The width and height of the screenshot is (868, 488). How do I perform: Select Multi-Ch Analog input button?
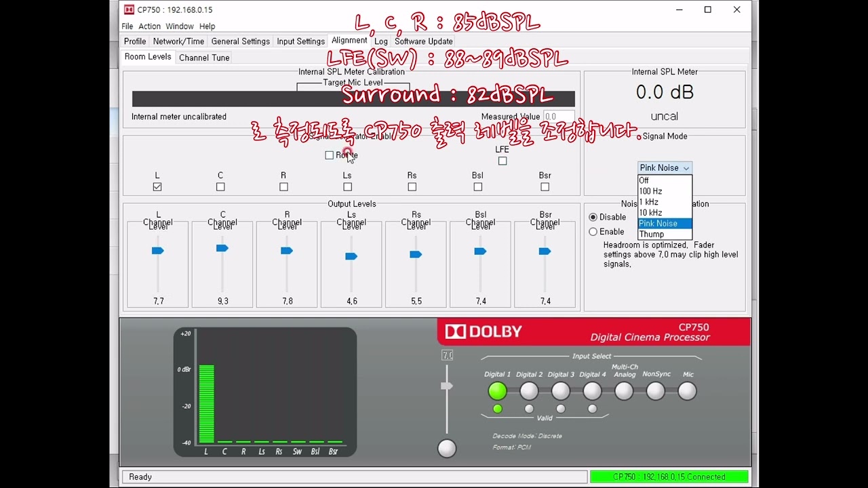point(624,391)
